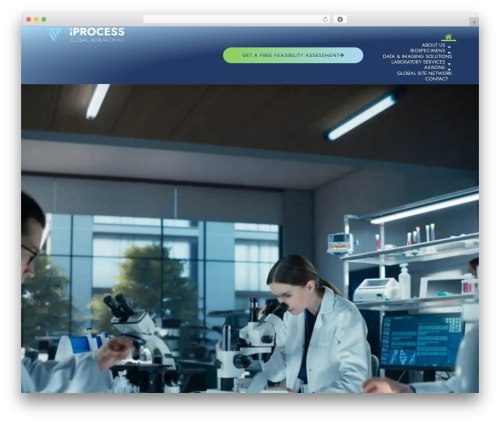
Task: Click Get a Free Feasibility Assessment button
Action: click(x=293, y=55)
